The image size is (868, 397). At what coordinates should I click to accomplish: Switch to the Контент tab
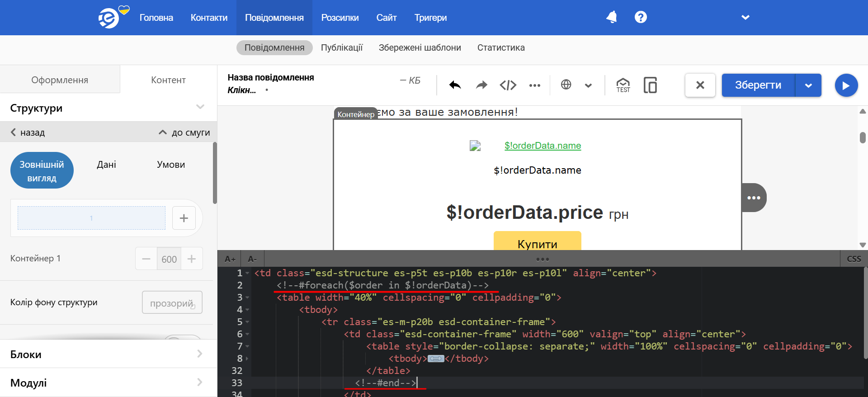click(168, 80)
